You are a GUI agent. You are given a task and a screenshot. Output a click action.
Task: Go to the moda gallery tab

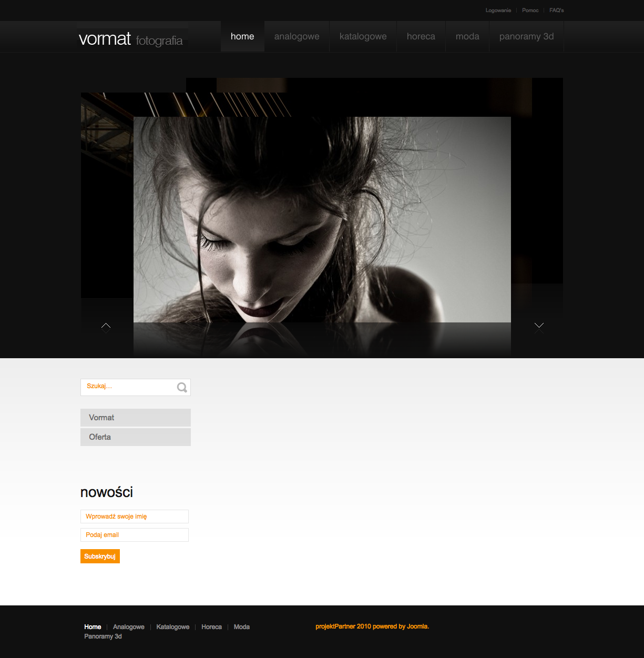(x=467, y=36)
